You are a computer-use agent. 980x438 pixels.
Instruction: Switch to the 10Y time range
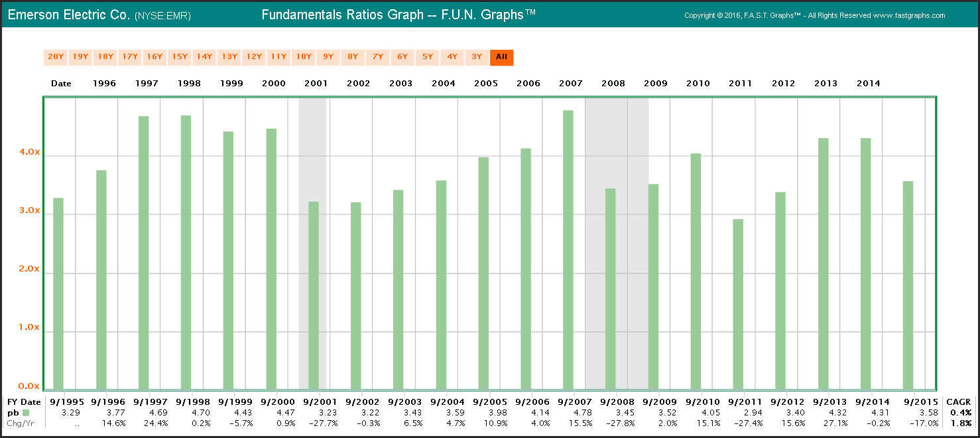point(304,57)
